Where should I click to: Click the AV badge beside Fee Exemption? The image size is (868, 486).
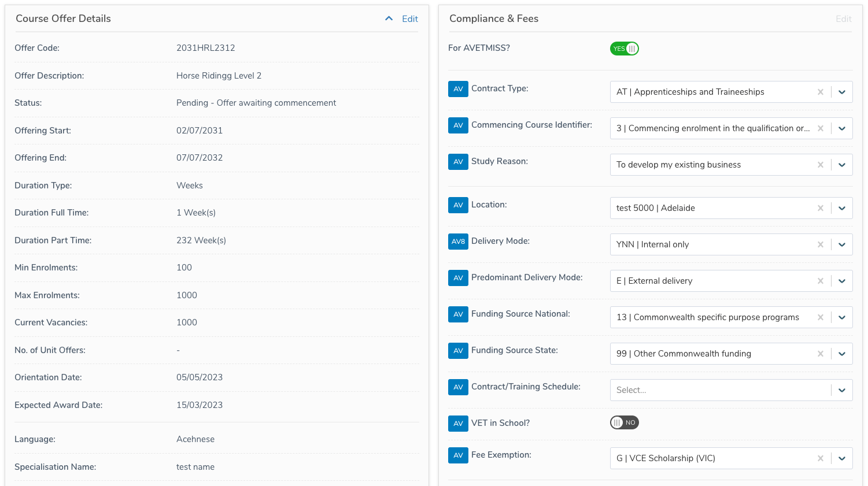click(458, 455)
